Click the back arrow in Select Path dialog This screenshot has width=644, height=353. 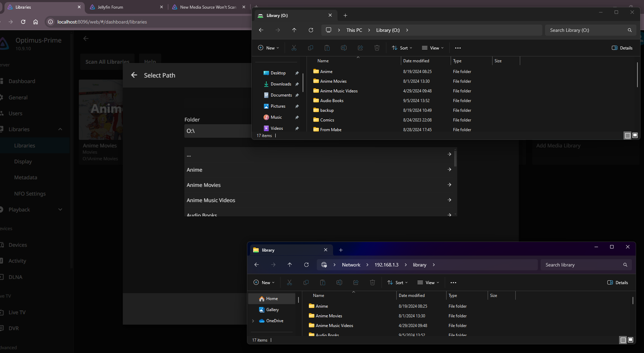(134, 75)
